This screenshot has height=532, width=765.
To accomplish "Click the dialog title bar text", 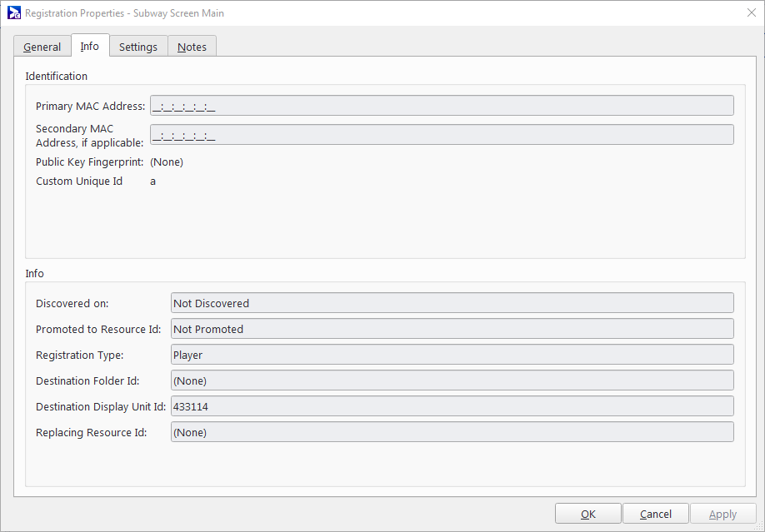I will tap(125, 13).
